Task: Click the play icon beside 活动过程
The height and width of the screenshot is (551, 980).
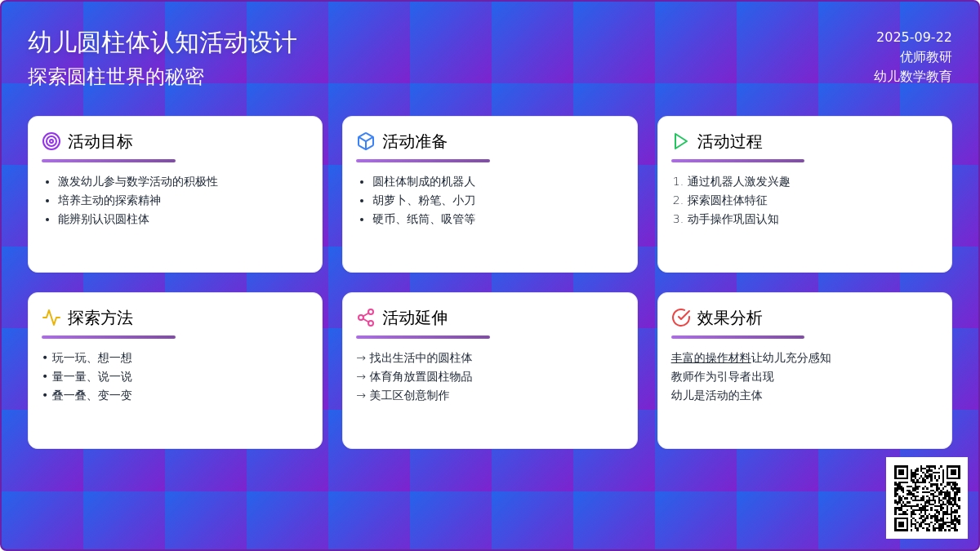Action: (680, 141)
